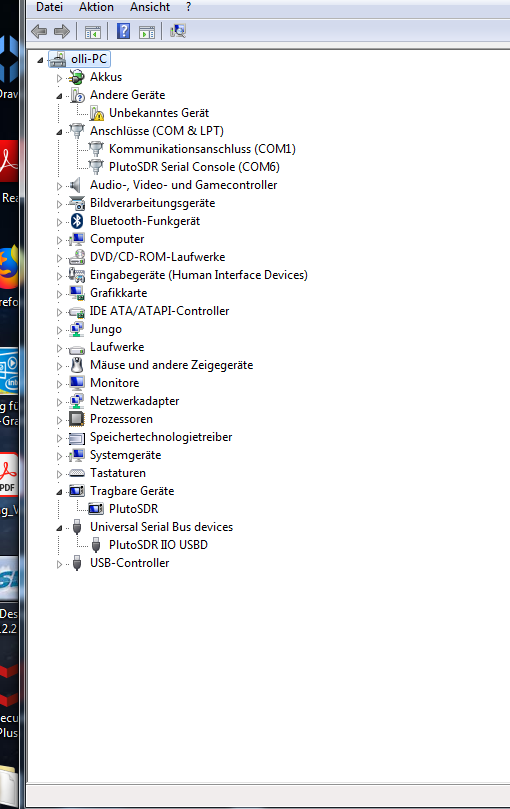Click the Adobe Reader desktop shortcut
The height and width of the screenshot is (809, 510).
point(9,163)
